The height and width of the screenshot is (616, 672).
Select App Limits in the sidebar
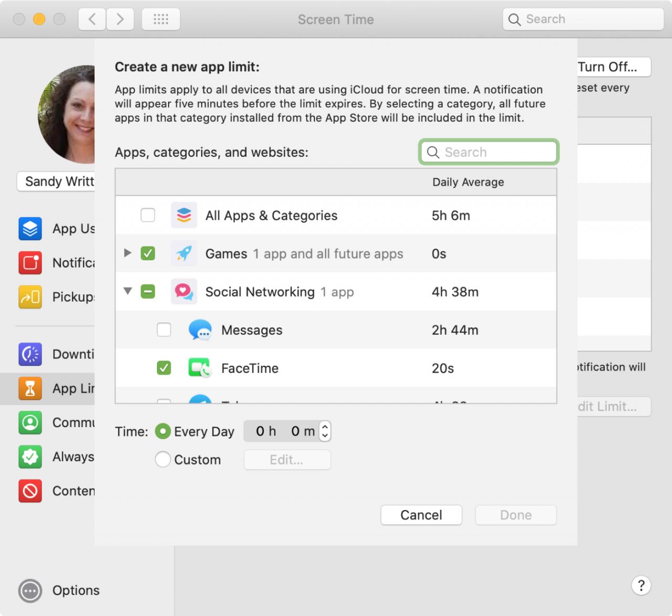(x=47, y=388)
